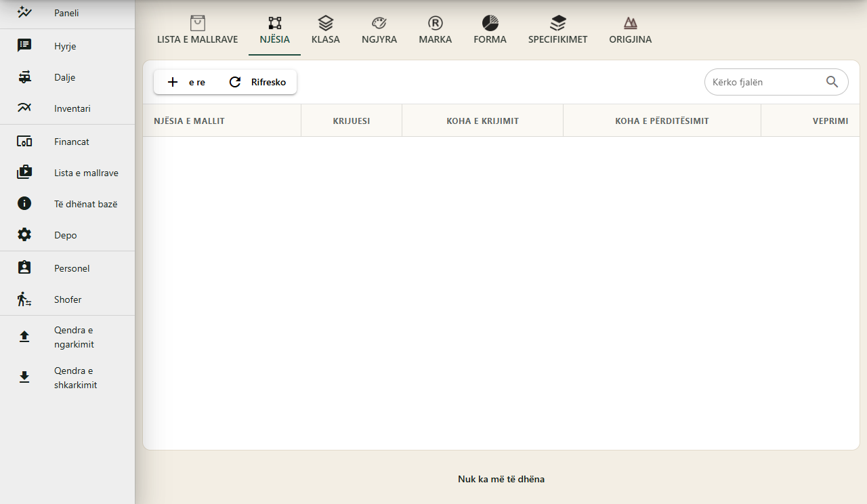The height and width of the screenshot is (504, 867).
Task: Switch to the Lista e Mallrave tab
Action: 198,32
